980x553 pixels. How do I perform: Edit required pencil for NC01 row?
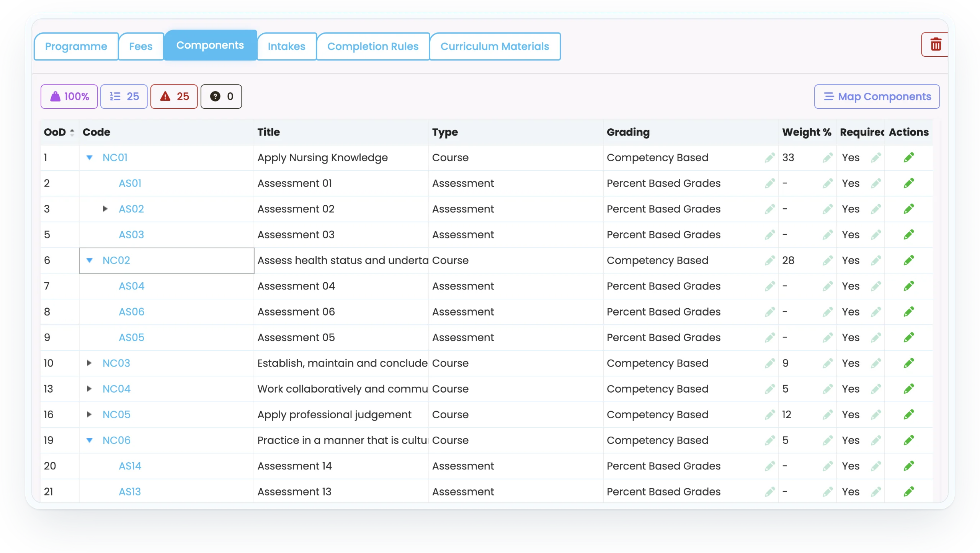(876, 157)
